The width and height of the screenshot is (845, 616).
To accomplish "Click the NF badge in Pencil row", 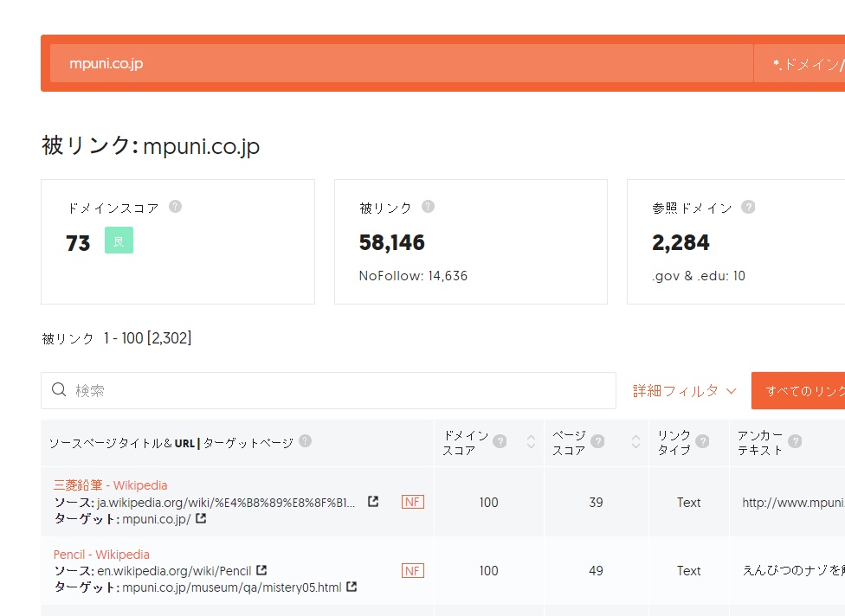I will coord(413,571).
